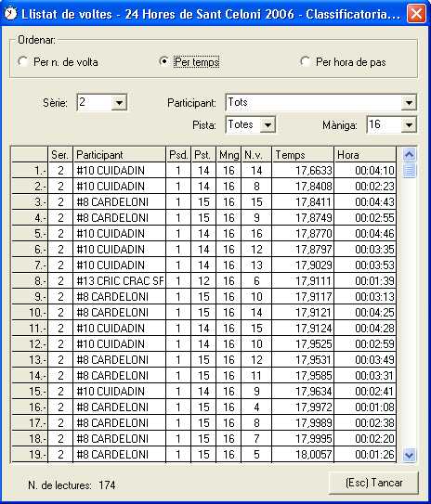Select first row with time 17,6633
Screen dimensions: 431x504
(x=203, y=171)
